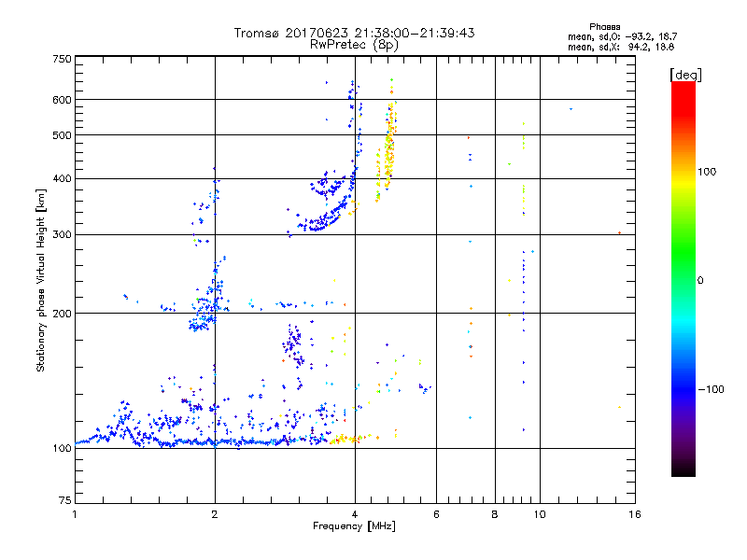Click the colorbar tick label '-100'
Viewport: 747px width, 560px height.
(x=712, y=389)
